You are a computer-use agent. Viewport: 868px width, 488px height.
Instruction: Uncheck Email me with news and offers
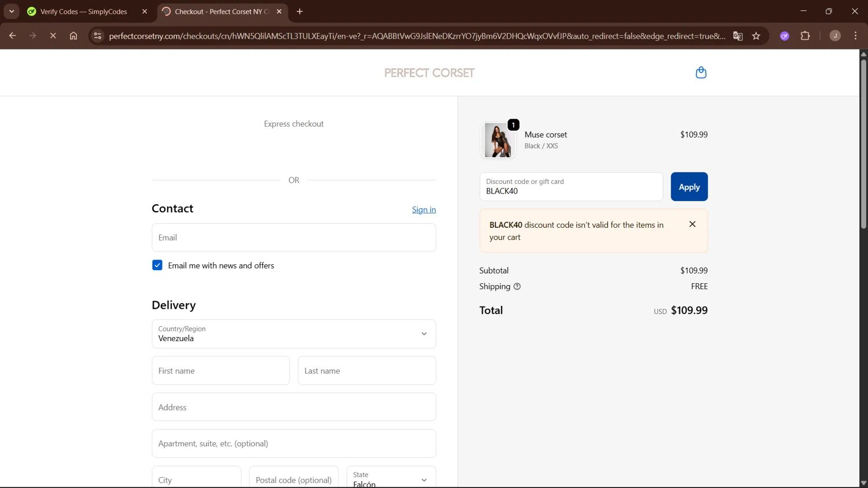157,265
